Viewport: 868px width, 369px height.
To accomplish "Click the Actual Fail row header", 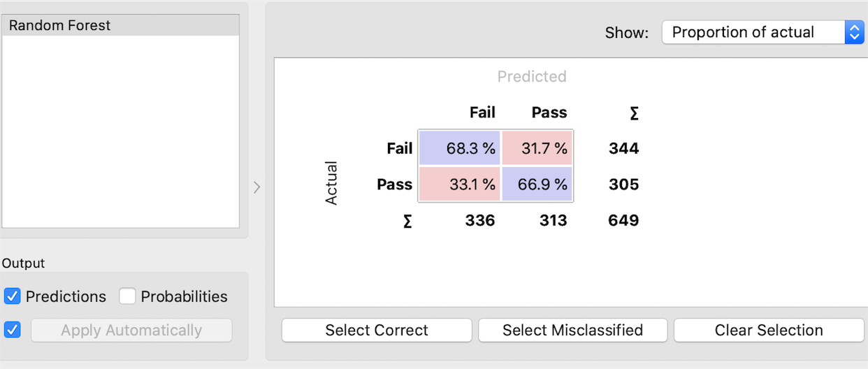I will [x=399, y=148].
